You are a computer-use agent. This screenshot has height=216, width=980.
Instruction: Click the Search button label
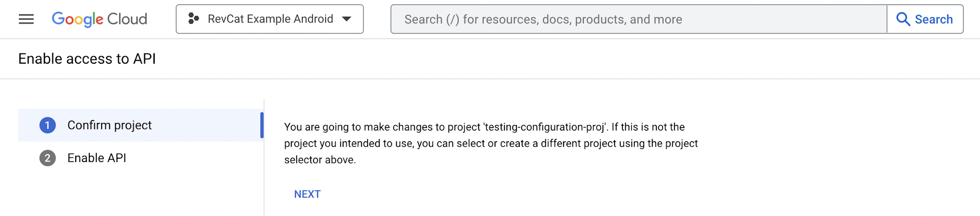click(933, 19)
